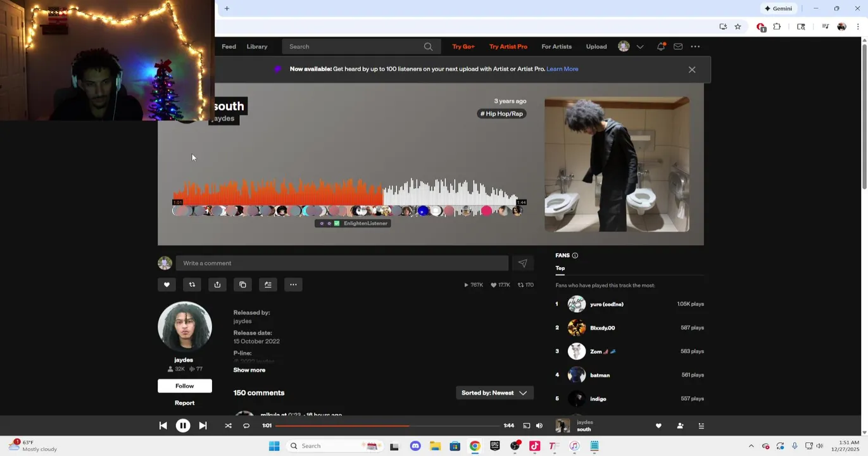Screen dimensions: 868x456
Task: Open the Fans info icon
Action: [x=575, y=255]
